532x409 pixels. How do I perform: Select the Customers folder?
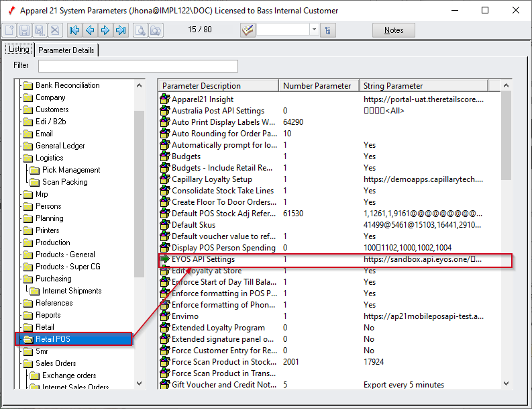46,109
